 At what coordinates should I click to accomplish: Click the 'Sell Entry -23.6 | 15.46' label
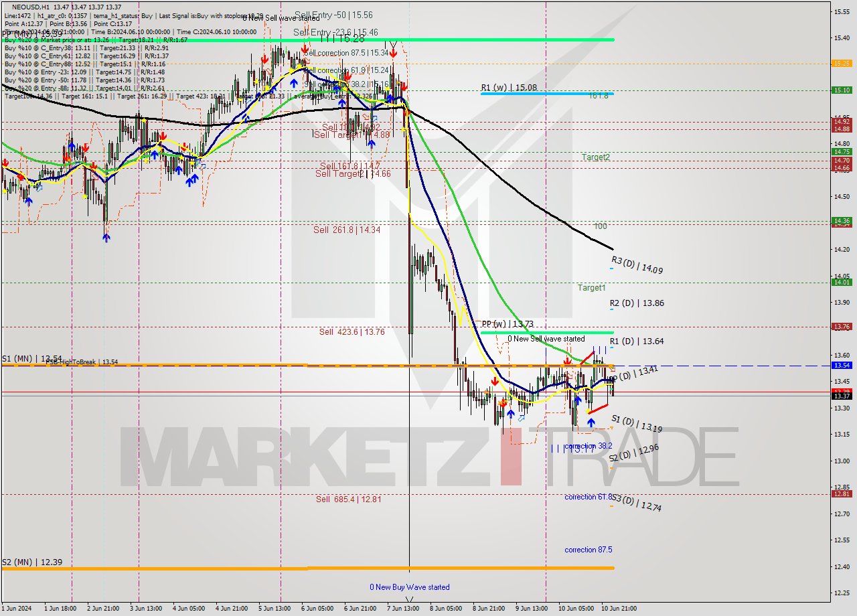point(335,32)
